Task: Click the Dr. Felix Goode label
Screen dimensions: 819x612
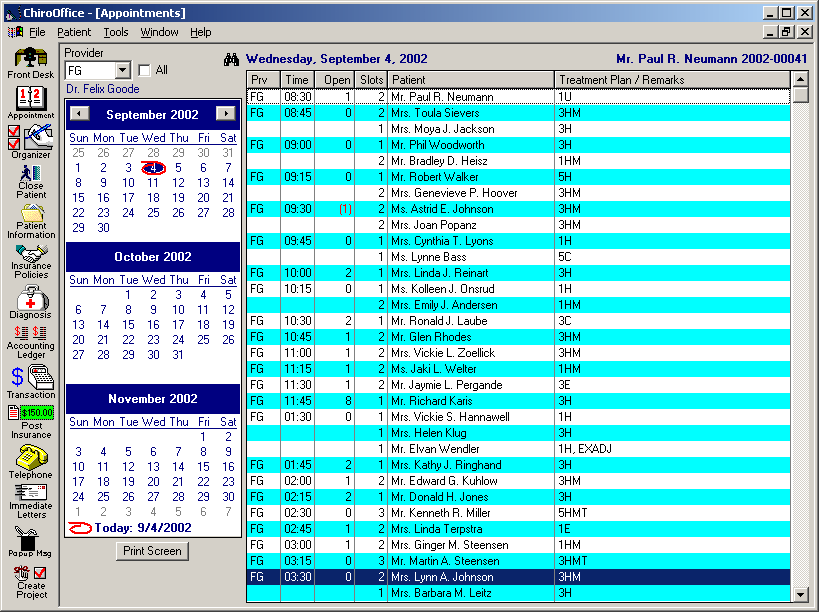Action: 103,89
